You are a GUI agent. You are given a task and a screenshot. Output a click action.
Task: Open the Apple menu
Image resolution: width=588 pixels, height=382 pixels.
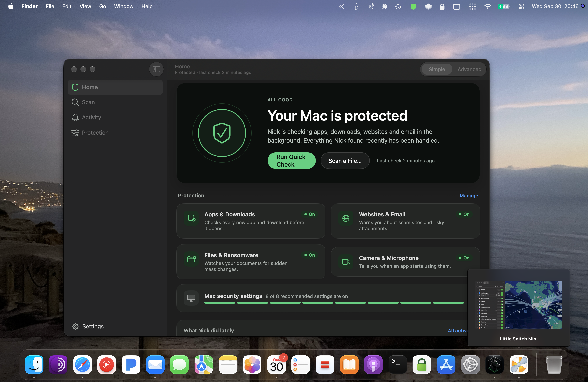point(11,6)
